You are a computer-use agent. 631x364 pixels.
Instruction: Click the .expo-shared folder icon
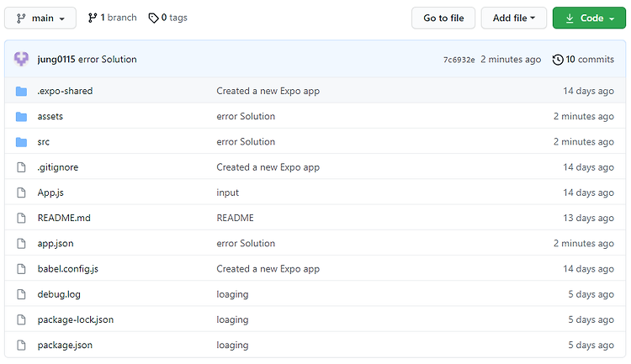point(21,92)
